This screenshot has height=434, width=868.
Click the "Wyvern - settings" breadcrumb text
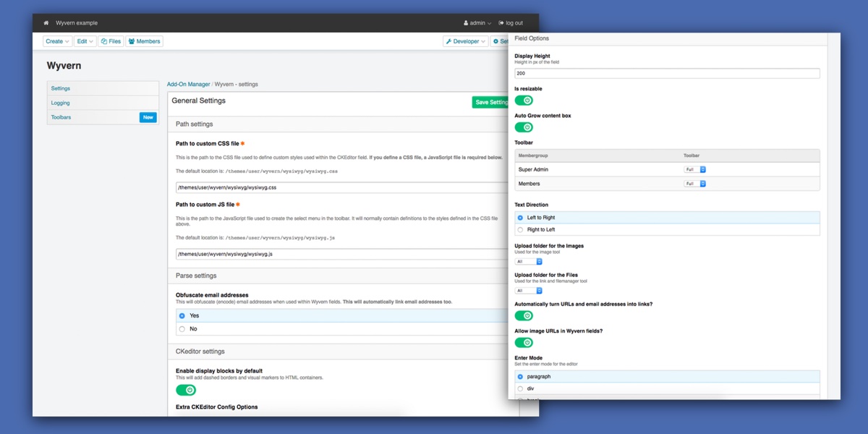click(x=237, y=84)
